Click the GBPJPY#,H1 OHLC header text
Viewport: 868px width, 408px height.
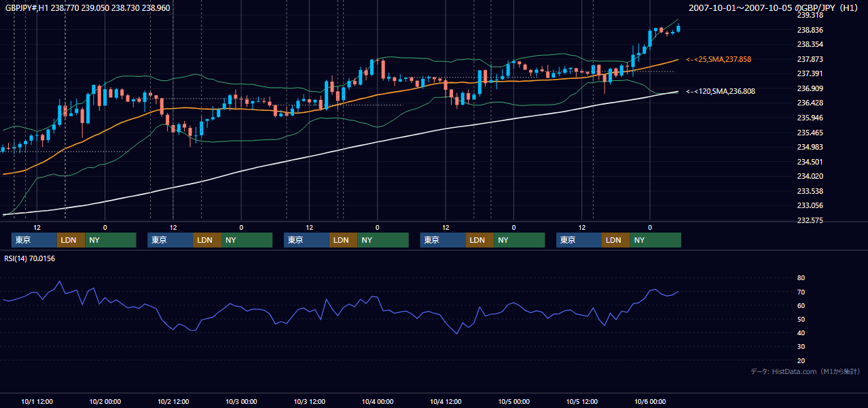pos(88,8)
